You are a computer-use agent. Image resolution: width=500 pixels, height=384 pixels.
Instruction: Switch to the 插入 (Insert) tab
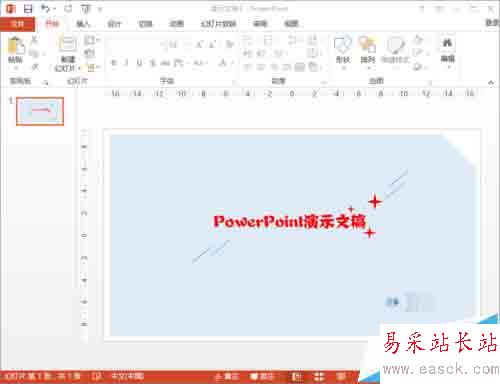(83, 24)
